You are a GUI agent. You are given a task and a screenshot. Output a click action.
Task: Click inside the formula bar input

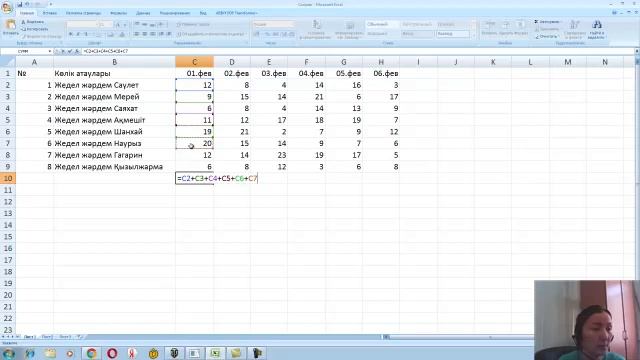[357, 51]
